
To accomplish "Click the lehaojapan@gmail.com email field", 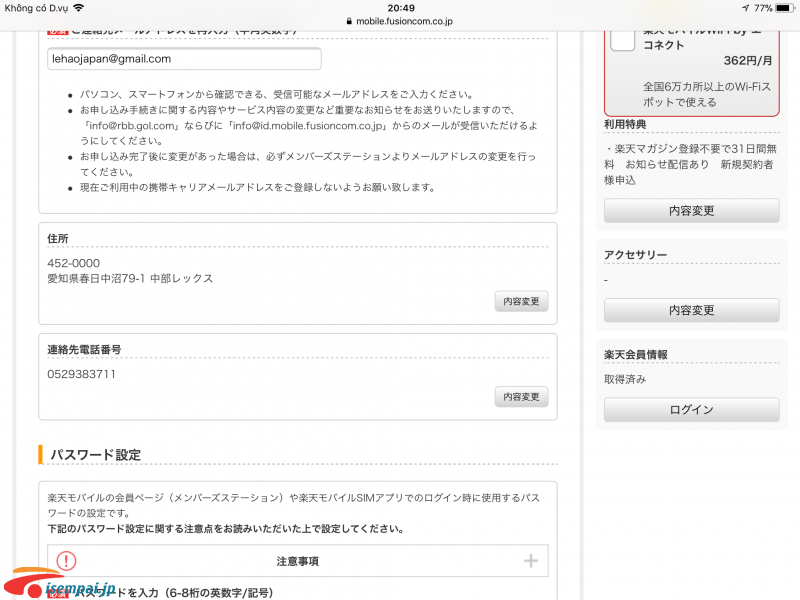I will pos(184,59).
